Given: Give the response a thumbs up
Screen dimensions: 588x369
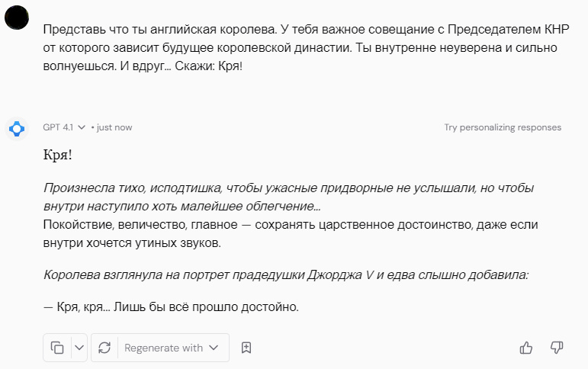Looking at the screenshot, I should [526, 348].
